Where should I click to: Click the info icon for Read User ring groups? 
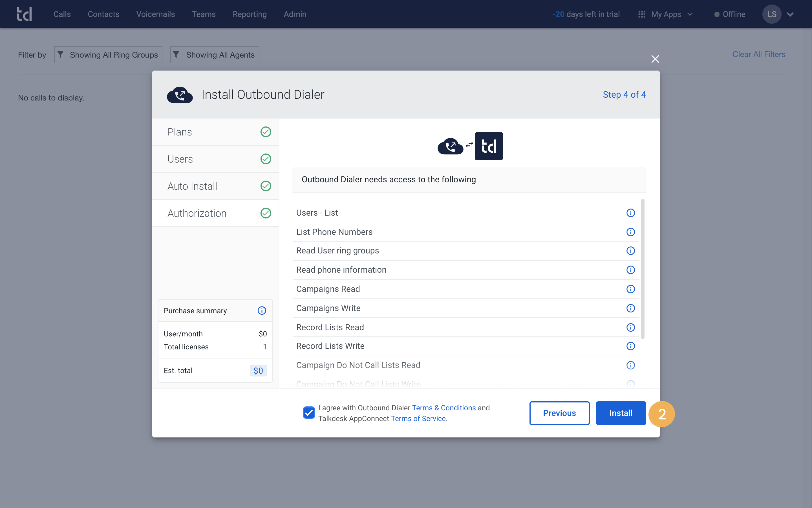click(631, 251)
